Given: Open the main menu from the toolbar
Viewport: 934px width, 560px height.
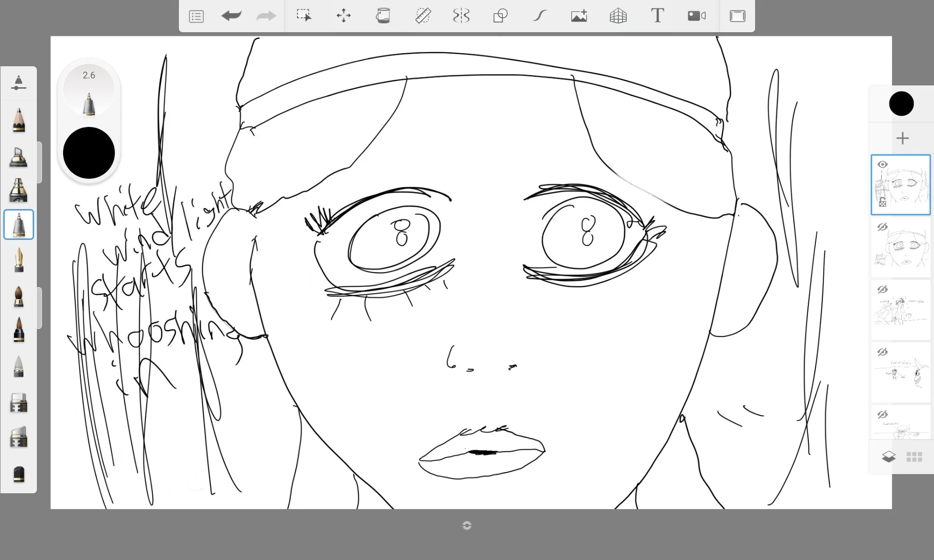Looking at the screenshot, I should (x=196, y=16).
